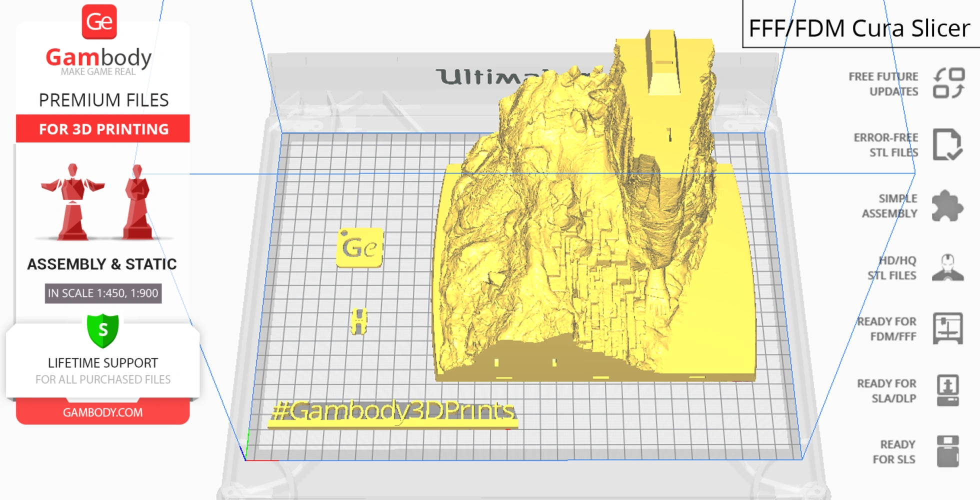Select the Error-Free STL Files document icon

947,145
